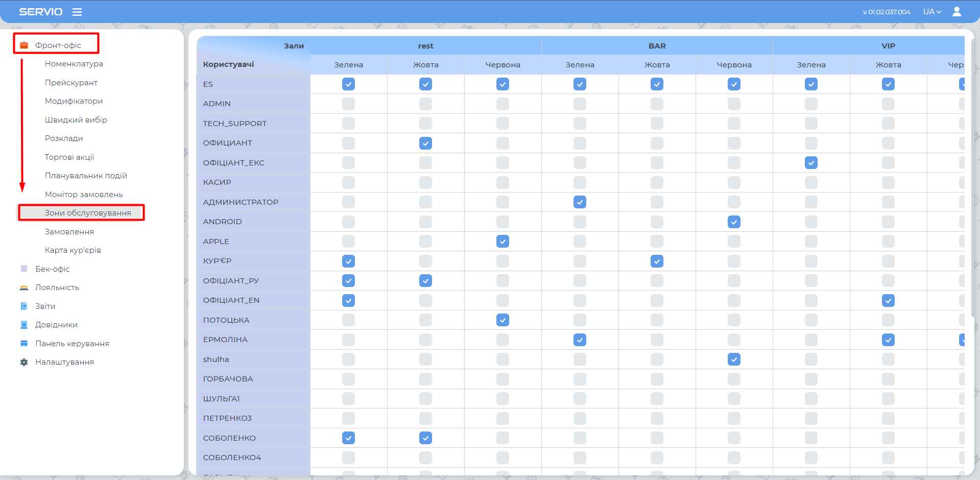Click the hamburger menu icon beside SERVIO
Viewport: 980px width, 480px height.
click(77, 12)
